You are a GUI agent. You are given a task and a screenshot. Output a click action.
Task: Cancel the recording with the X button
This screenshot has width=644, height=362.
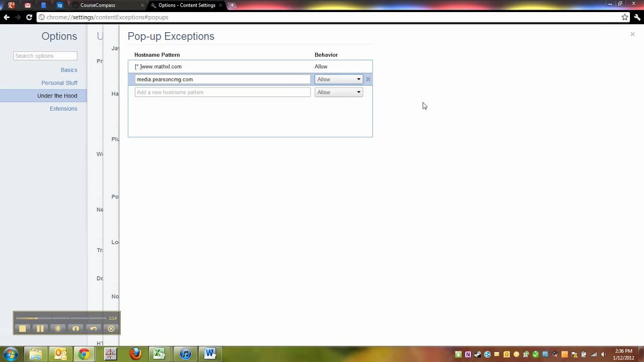111,328
